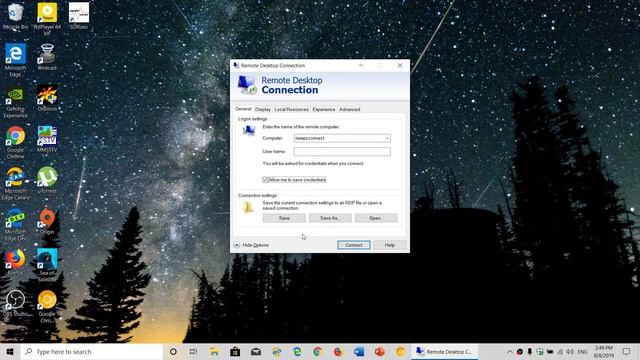Launch Sea of Solitude desktop shortcut

[x=47, y=265]
